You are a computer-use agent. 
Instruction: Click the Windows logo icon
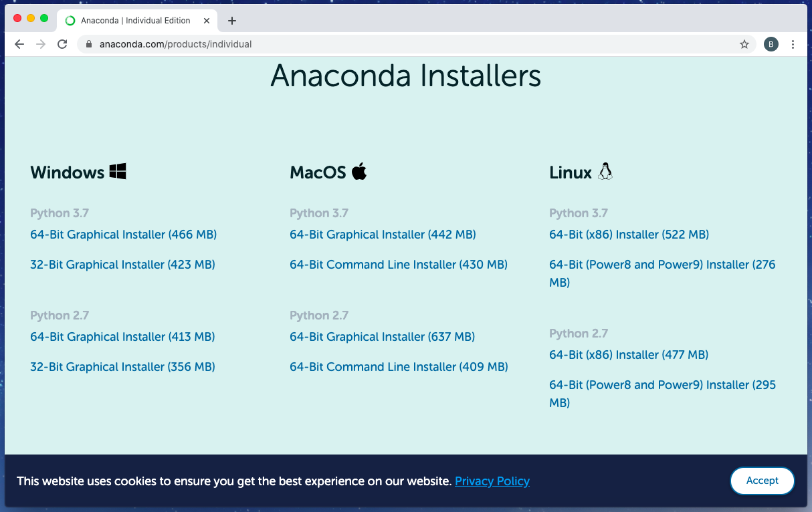[x=118, y=171]
